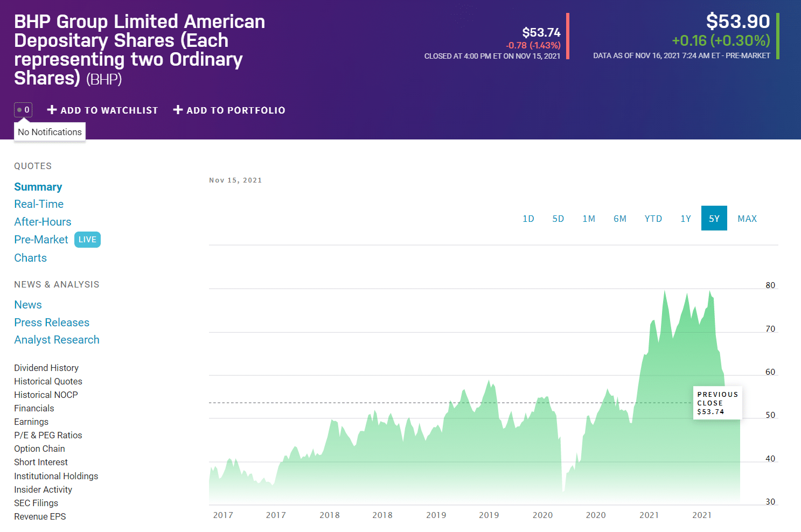Viewport: 801px width, 532px height.
Task: Click the 30 y-axis label
Action: coord(770,502)
